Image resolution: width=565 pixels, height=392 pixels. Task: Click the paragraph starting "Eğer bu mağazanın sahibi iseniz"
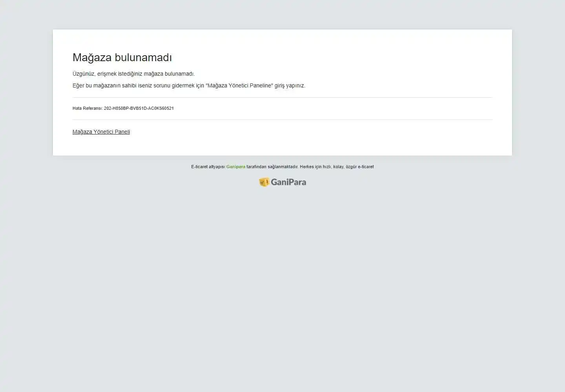[189, 85]
